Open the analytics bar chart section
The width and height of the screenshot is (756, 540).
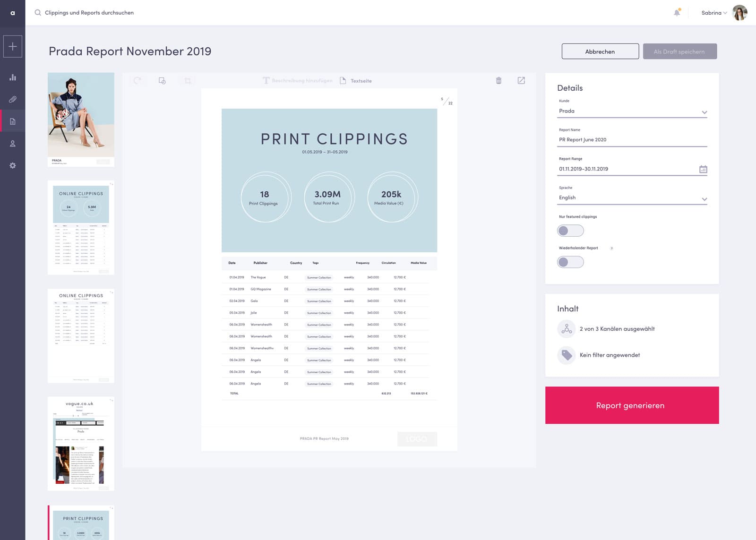tap(13, 77)
